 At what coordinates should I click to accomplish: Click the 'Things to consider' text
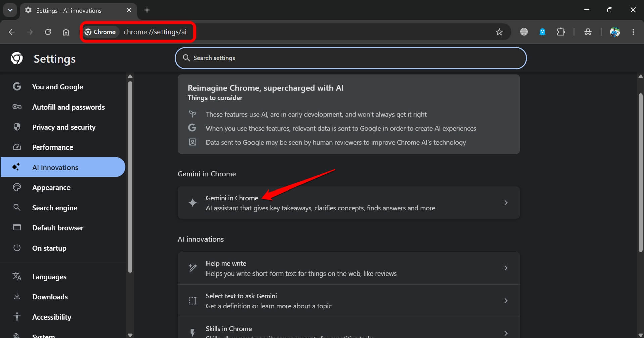pyautogui.click(x=215, y=98)
